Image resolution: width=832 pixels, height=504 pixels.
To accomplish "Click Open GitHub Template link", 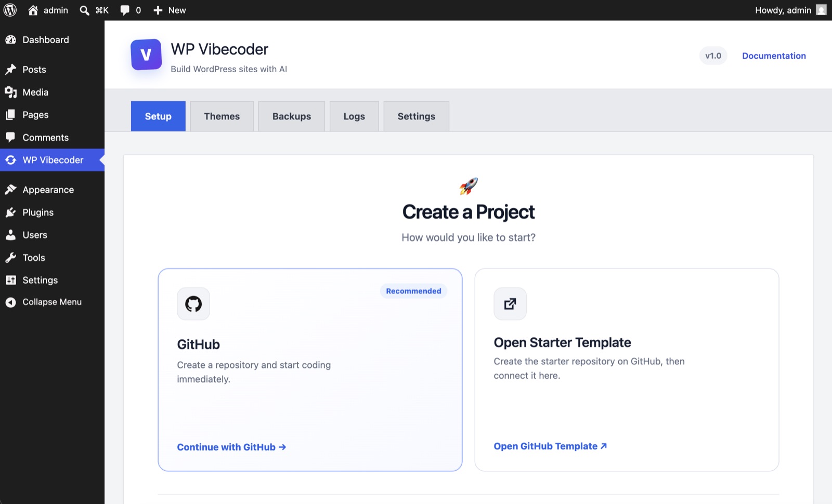I will click(x=550, y=446).
